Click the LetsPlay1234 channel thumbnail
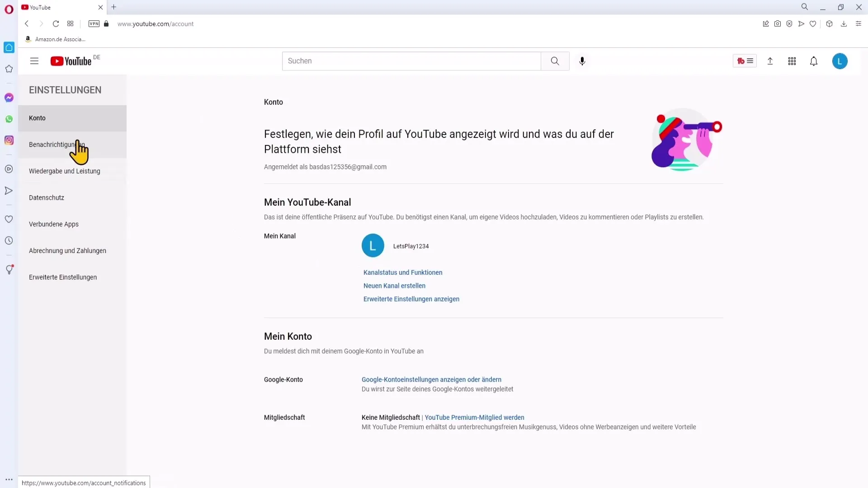The height and width of the screenshot is (488, 868). pos(372,245)
